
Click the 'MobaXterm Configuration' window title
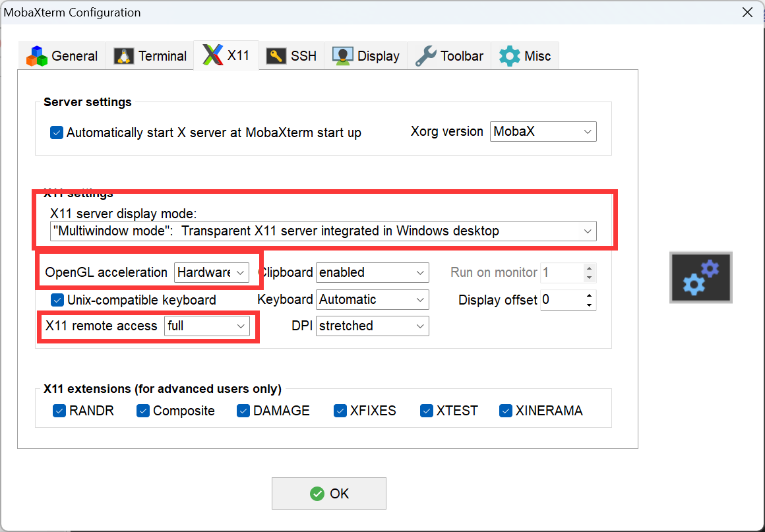72,12
